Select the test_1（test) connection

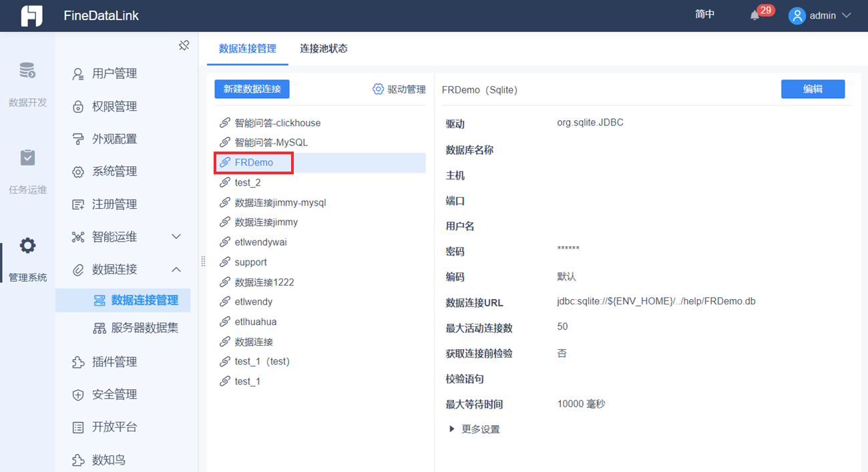pyautogui.click(x=320, y=362)
